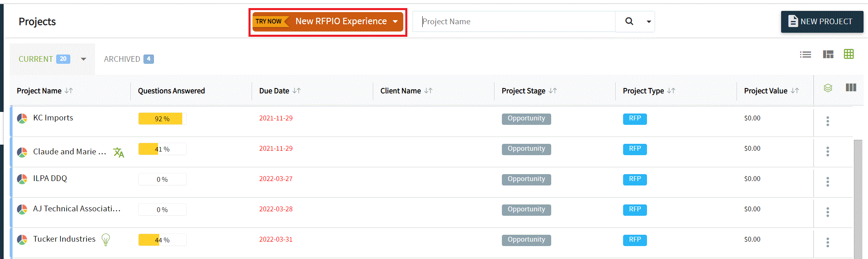Screen dimensions: 868x259
Task: Click the translation icon on Claude and Marie
Action: point(118,152)
